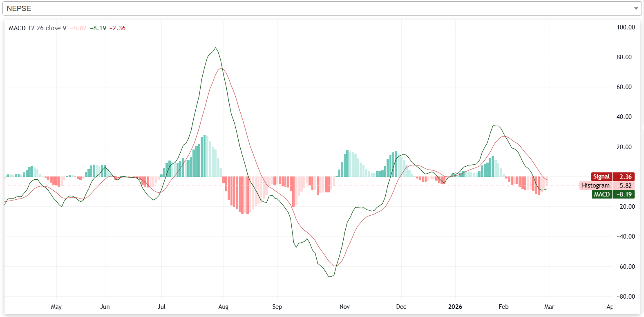Click the 100.00 level on the price axis

(625, 27)
